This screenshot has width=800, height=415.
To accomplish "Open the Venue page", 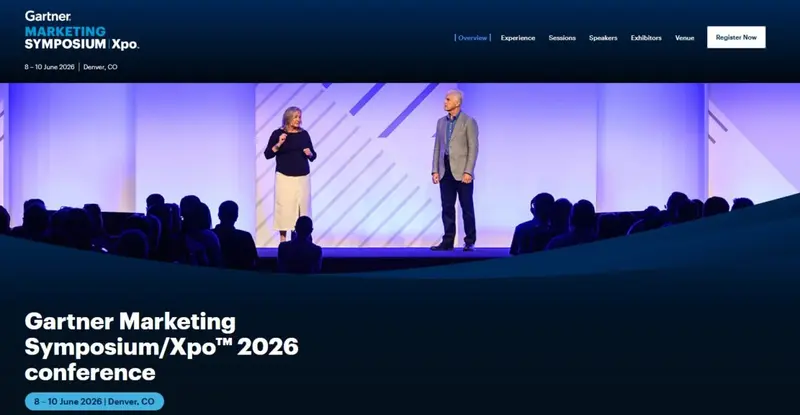I will [x=684, y=38].
